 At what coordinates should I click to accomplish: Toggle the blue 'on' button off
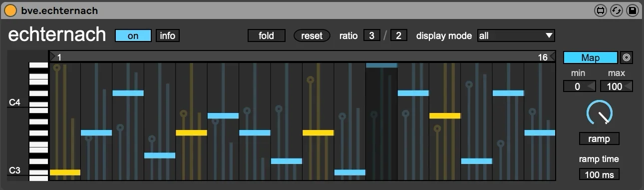(133, 35)
